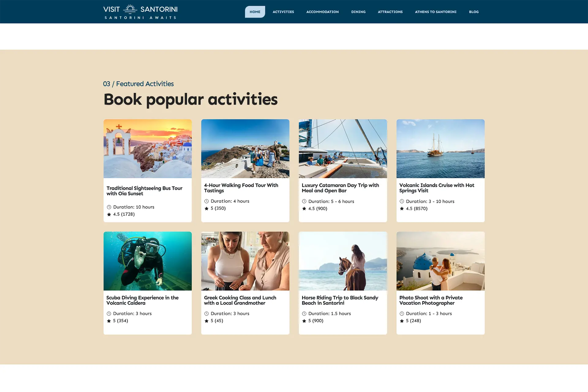Open the Blog page
Viewport: 588px width, 392px height.
(x=473, y=12)
